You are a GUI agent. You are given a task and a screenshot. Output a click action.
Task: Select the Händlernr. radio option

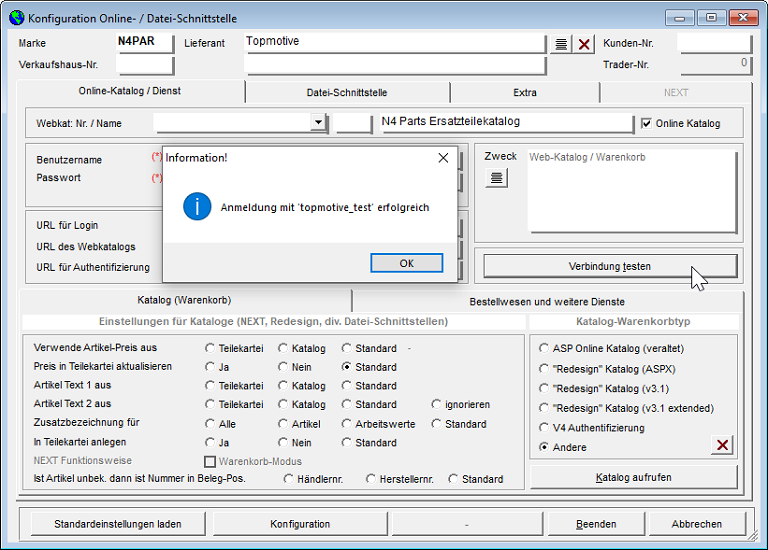pos(288,478)
